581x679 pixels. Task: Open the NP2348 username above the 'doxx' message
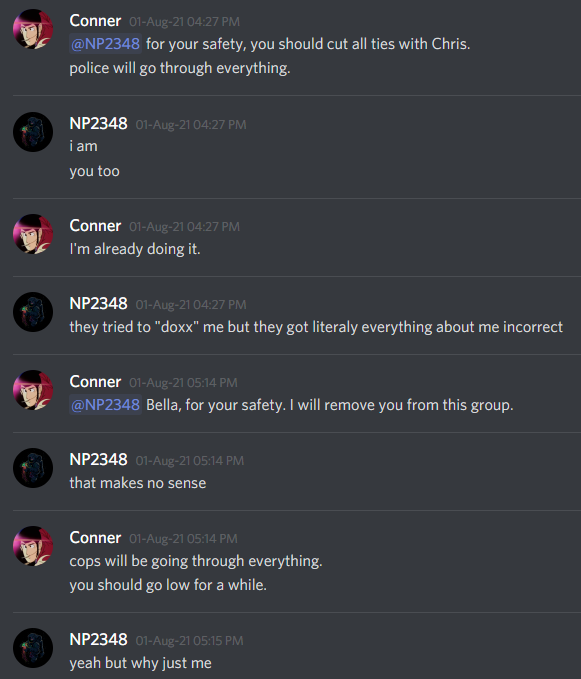click(x=98, y=304)
